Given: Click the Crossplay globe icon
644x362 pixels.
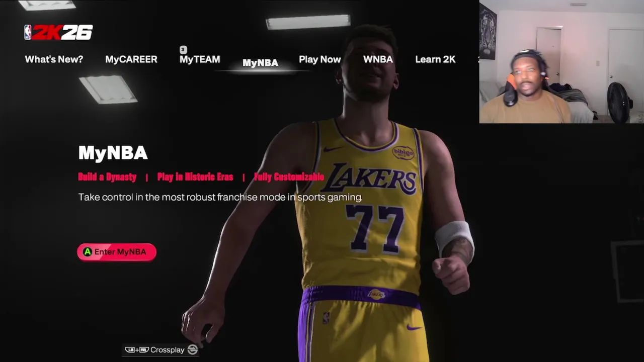Looking at the screenshot, I should point(192,349).
